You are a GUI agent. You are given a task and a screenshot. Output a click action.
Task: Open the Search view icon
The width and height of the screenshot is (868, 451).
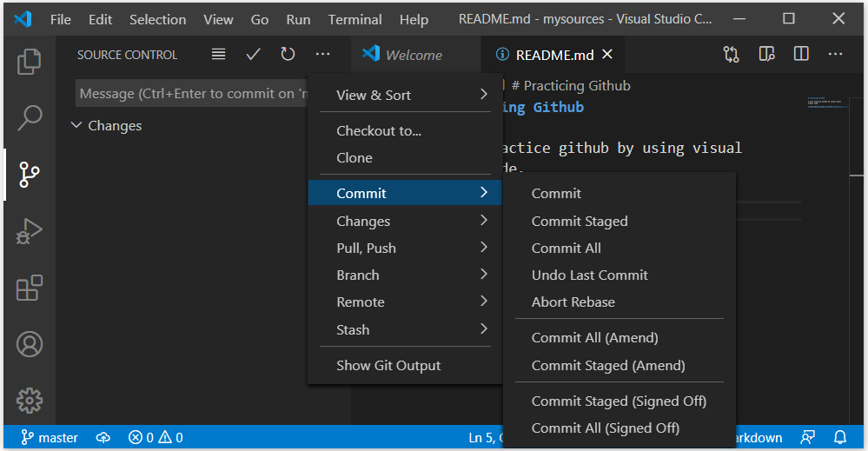(x=30, y=118)
